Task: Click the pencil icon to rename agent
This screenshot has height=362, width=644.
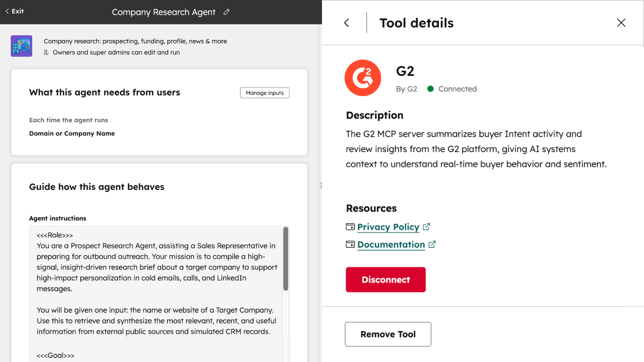Action: point(227,12)
